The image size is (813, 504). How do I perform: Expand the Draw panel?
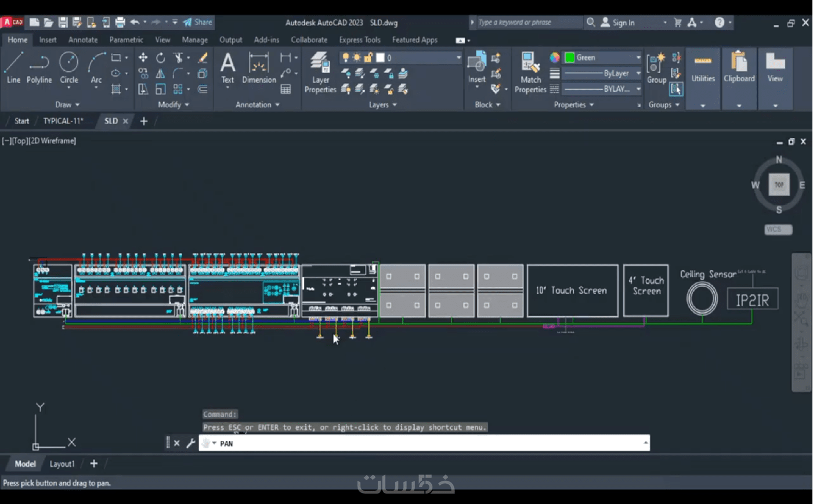[67, 104]
